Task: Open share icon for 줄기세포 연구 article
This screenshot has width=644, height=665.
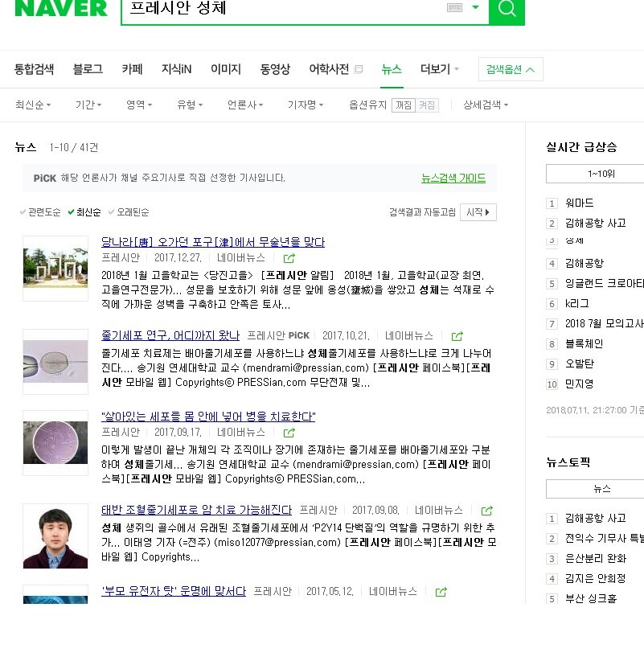Action: point(457,336)
